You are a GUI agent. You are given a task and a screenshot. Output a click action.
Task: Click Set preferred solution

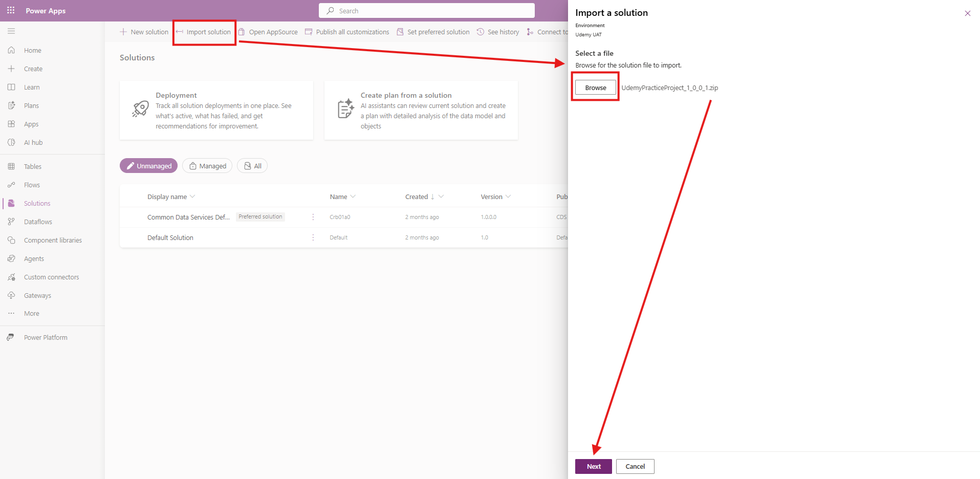(x=433, y=32)
